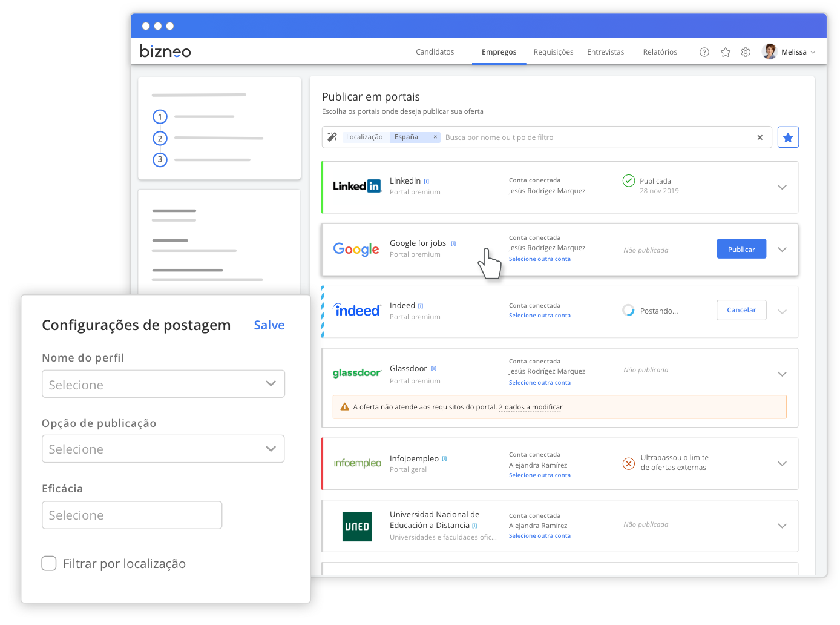Screen dimensions: 840x625
Task: Expand the Indeed portal row
Action: pyautogui.click(x=782, y=312)
